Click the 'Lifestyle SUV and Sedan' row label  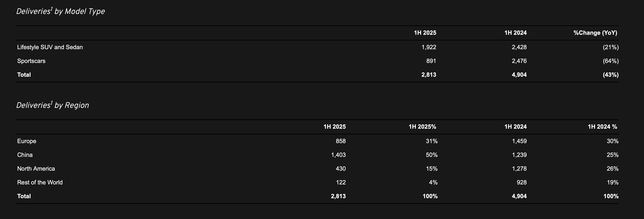tap(50, 47)
